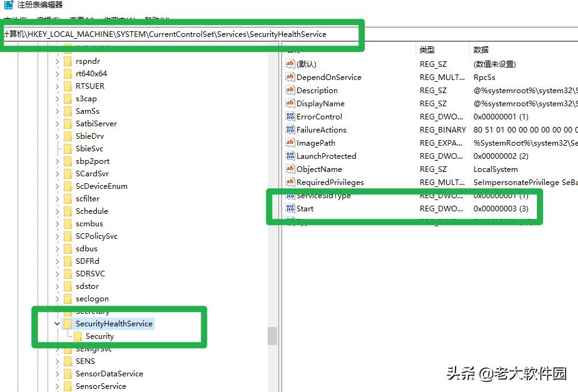Select the SensorService key
578x392 pixels.
coord(101,386)
